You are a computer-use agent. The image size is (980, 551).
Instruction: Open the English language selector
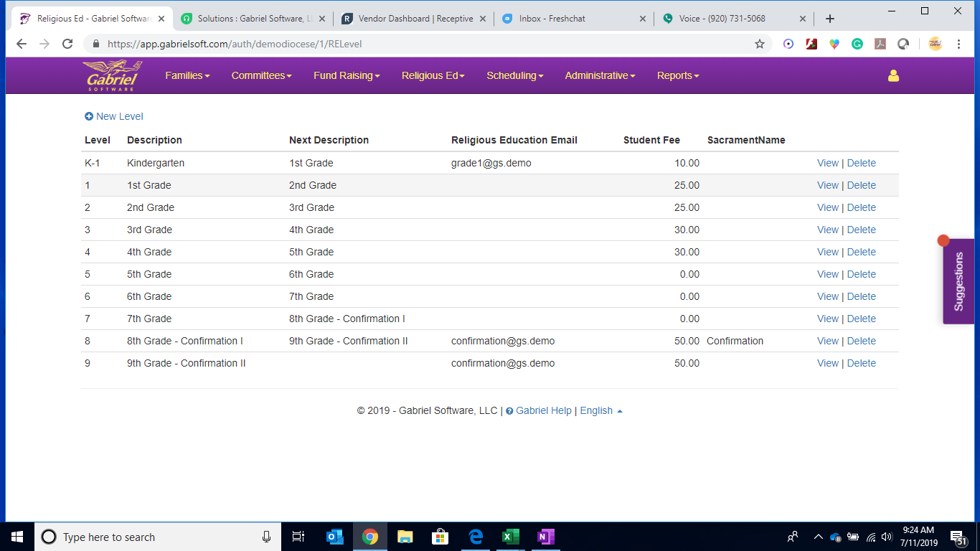(x=601, y=410)
